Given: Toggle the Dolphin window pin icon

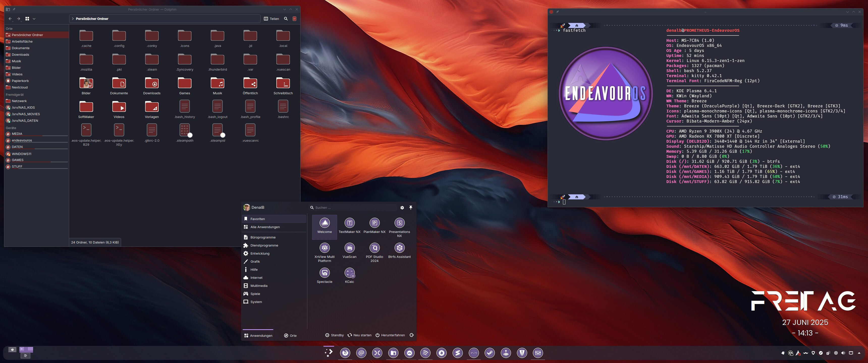Looking at the screenshot, I should tap(14, 9).
